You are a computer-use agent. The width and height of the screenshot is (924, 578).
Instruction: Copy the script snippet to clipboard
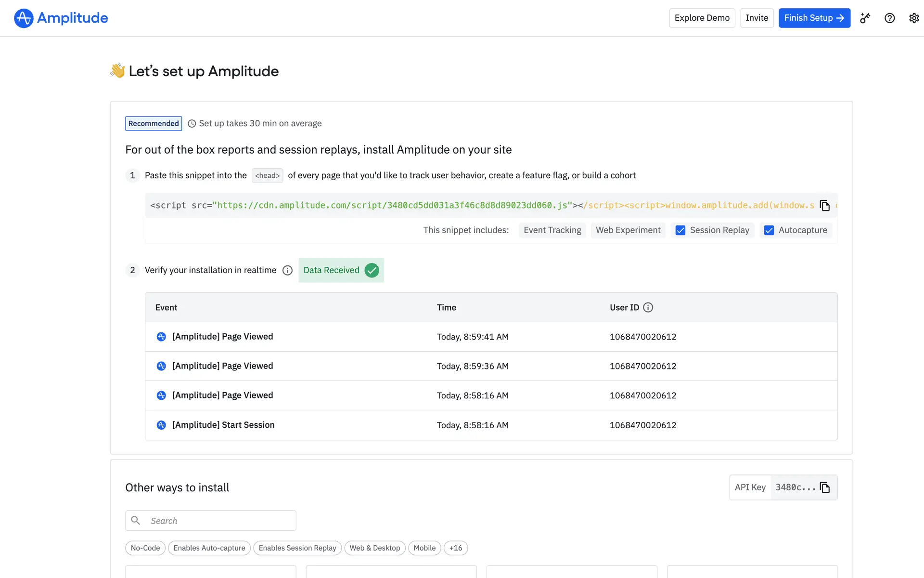(824, 206)
